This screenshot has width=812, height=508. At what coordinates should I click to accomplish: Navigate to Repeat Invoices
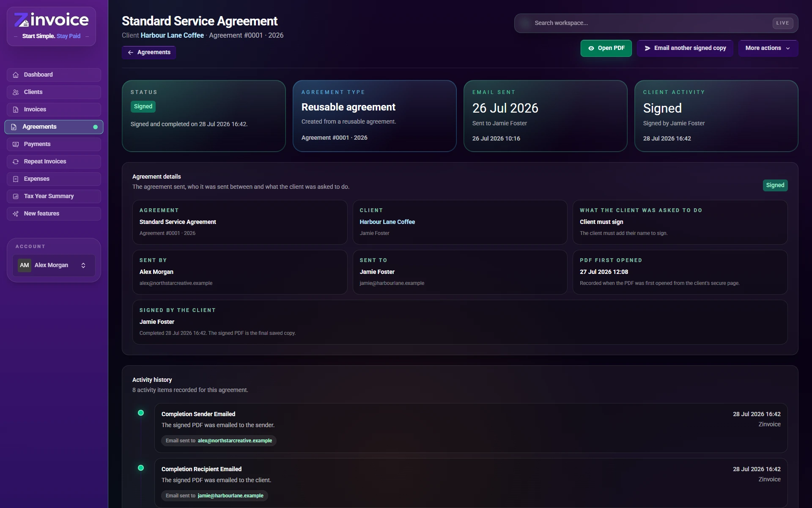coord(54,162)
